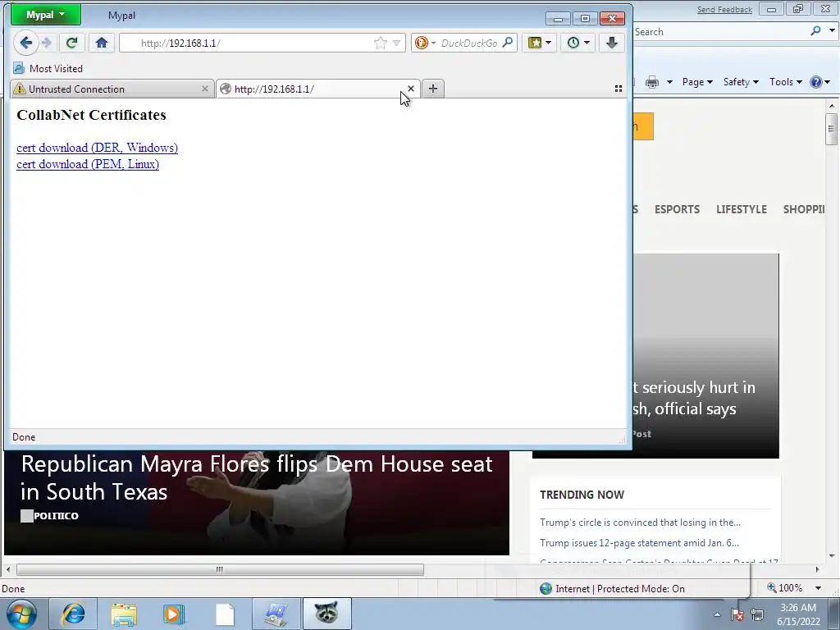Open the Most Visited bookmarks folder

point(48,69)
